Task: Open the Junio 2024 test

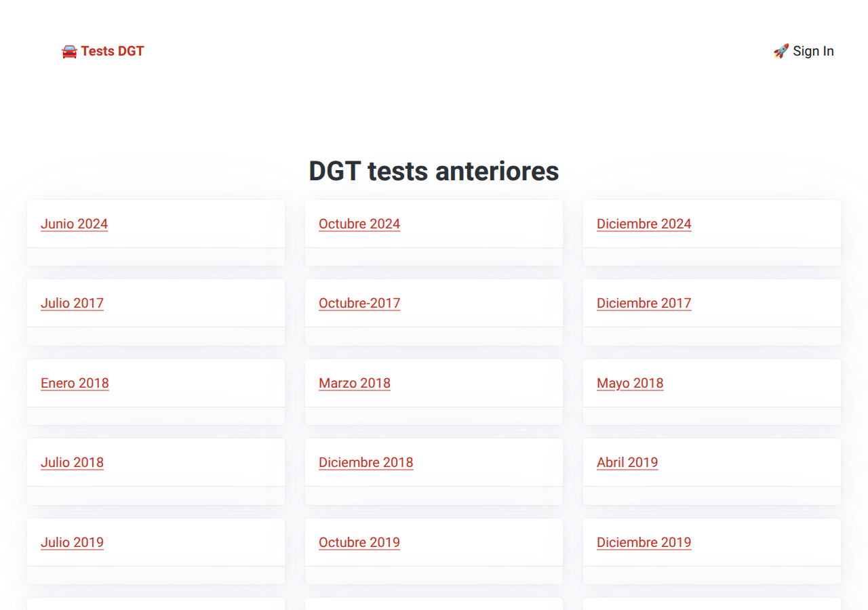Action: click(74, 224)
